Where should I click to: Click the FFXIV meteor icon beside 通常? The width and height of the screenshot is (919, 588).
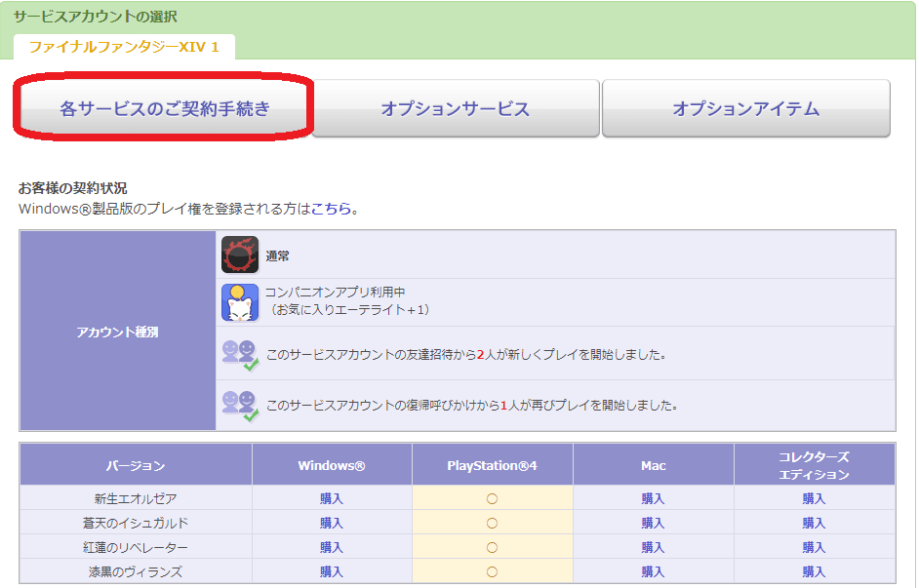tap(240, 255)
